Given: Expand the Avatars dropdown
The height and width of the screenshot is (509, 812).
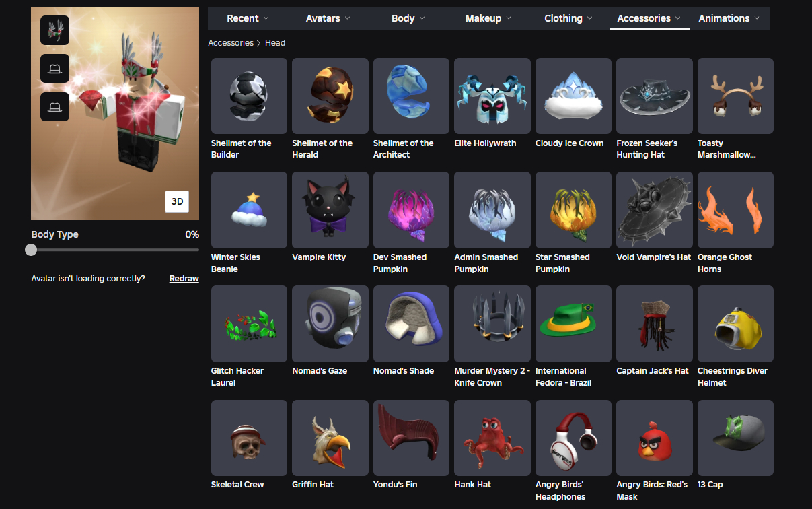Looking at the screenshot, I should coord(328,18).
